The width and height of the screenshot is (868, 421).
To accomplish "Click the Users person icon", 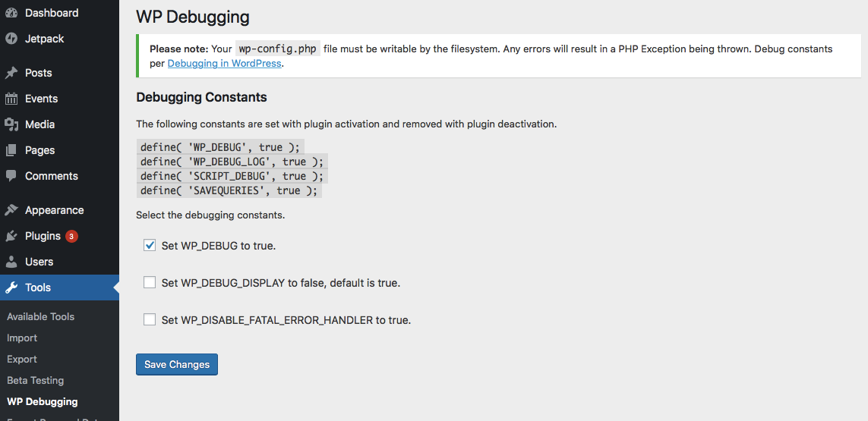I will (x=11, y=262).
